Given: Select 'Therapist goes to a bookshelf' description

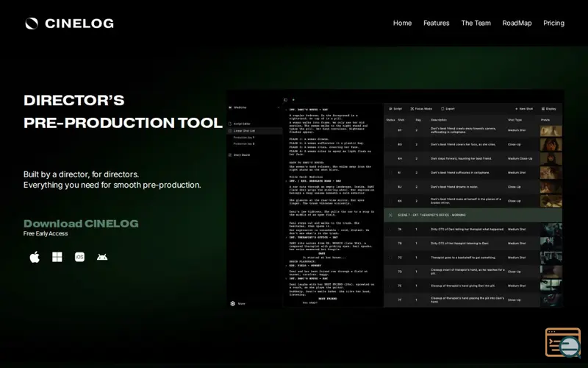Looking at the screenshot, I should click(463, 258).
